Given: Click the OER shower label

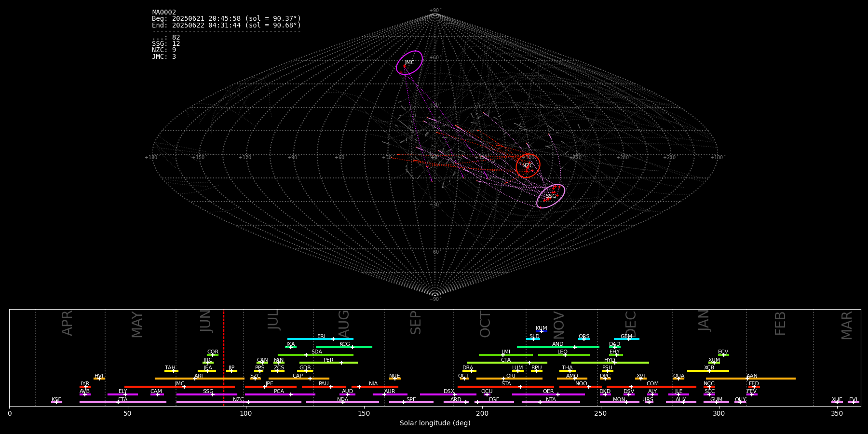Looking at the screenshot, I should [548, 392].
